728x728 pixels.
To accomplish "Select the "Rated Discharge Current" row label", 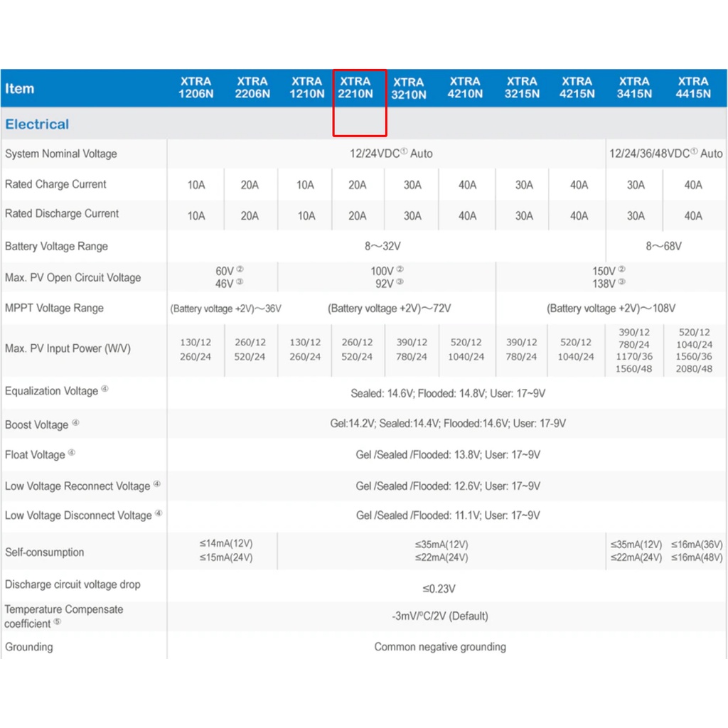I will [x=62, y=213].
